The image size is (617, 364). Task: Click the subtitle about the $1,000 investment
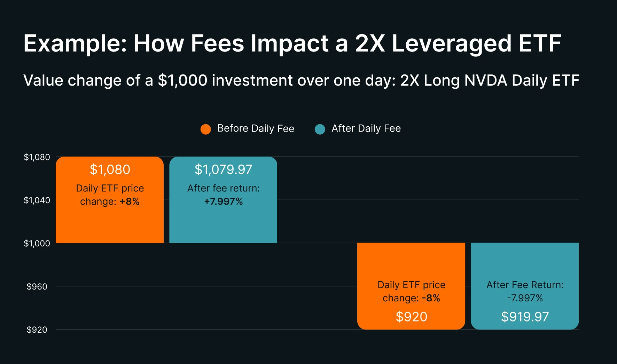tap(301, 80)
